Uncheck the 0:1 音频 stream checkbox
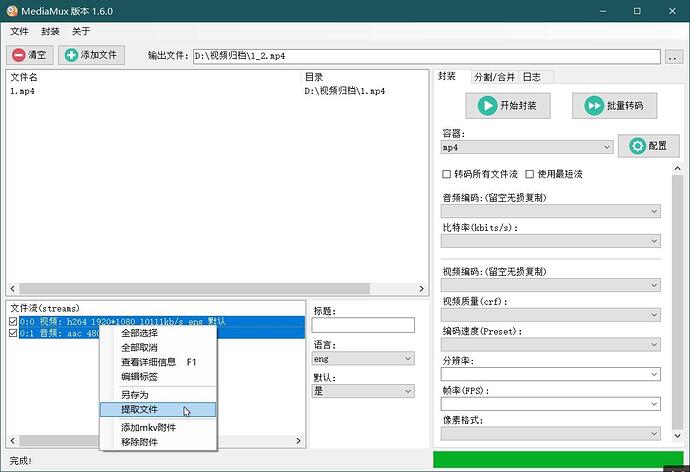Screen dimensions: 690x472 coord(13,333)
